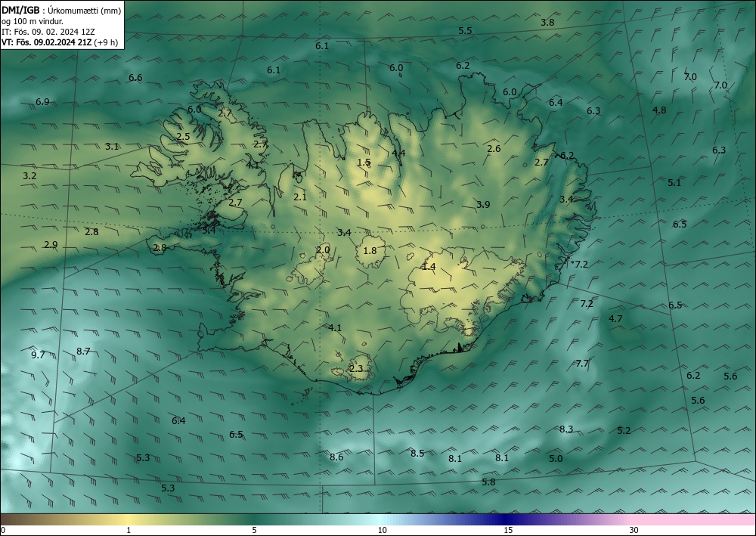
Task: Click the map value '3.2'
Action: click(x=29, y=176)
